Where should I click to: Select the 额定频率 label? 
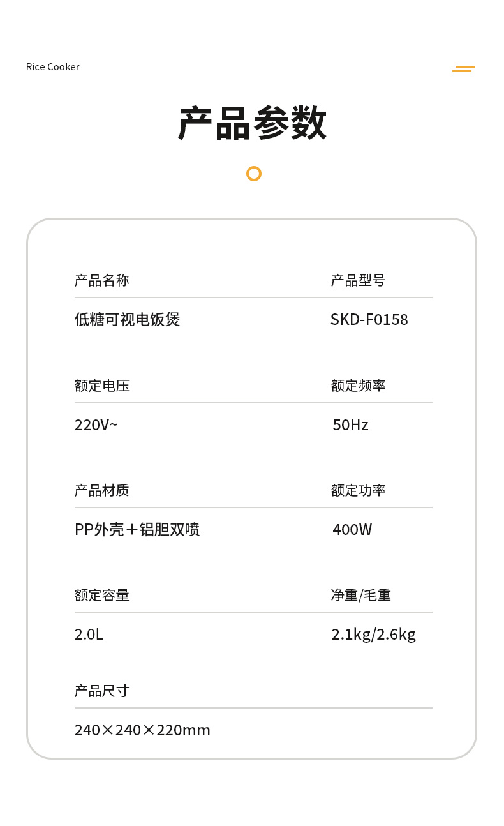[x=358, y=386]
